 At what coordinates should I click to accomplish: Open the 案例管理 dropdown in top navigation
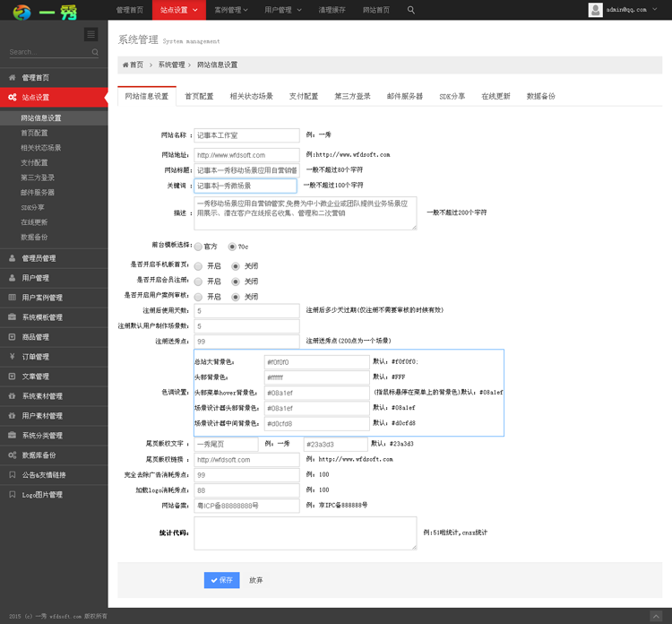tap(231, 10)
